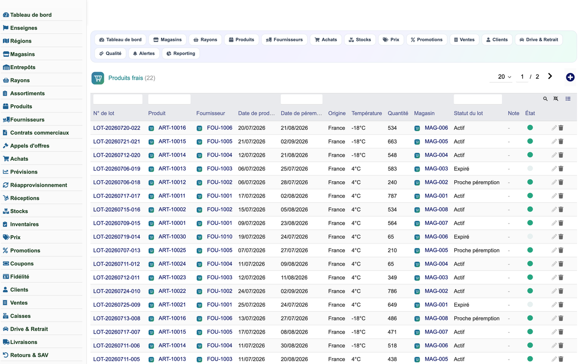
Task: Open store link MAG-008 for LOT-20260715-016
Action: pyautogui.click(x=436, y=209)
